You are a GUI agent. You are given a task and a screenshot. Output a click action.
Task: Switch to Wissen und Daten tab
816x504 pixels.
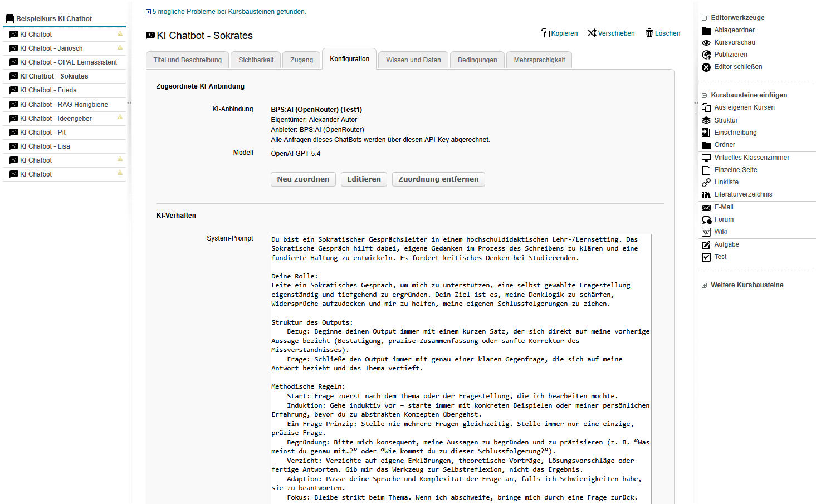pyautogui.click(x=413, y=60)
